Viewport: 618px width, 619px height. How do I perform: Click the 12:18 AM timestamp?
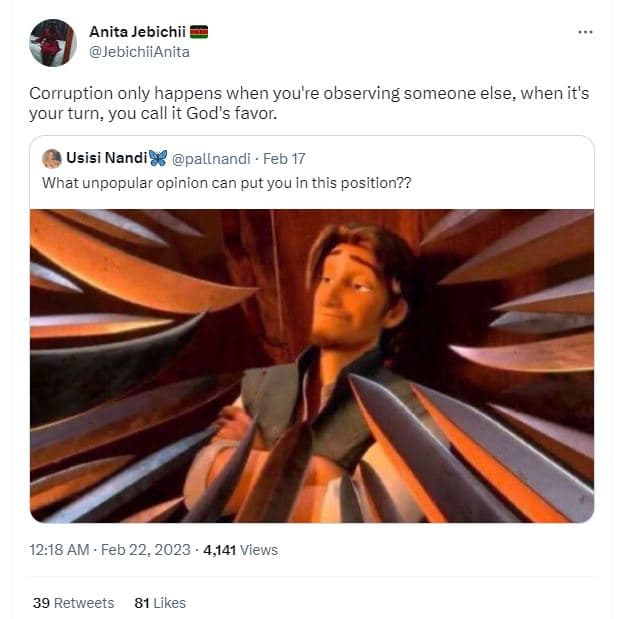click(58, 549)
